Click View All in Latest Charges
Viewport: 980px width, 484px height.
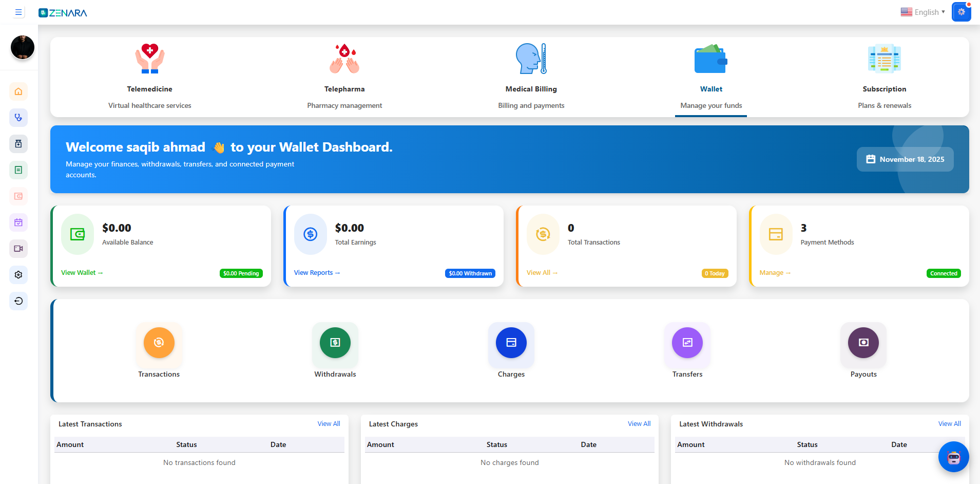(x=639, y=424)
